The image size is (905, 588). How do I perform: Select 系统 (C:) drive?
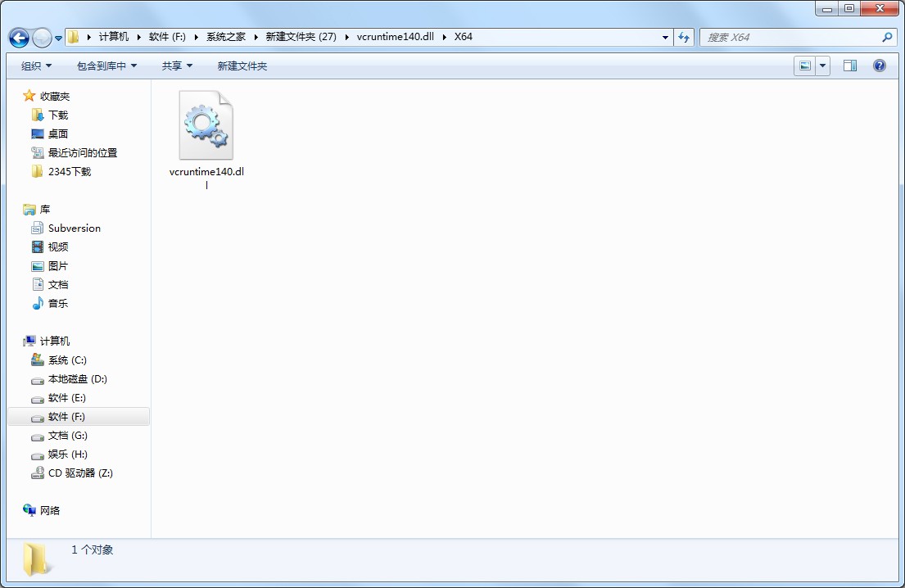click(x=66, y=360)
